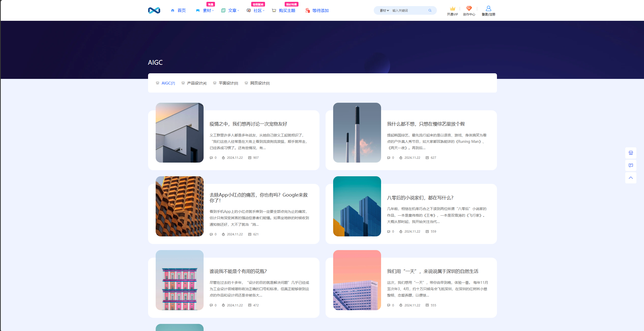Open article 我什么都不想，只想在慢综艺里放个假
Image resolution: width=644 pixels, height=331 pixels.
(x=426, y=124)
